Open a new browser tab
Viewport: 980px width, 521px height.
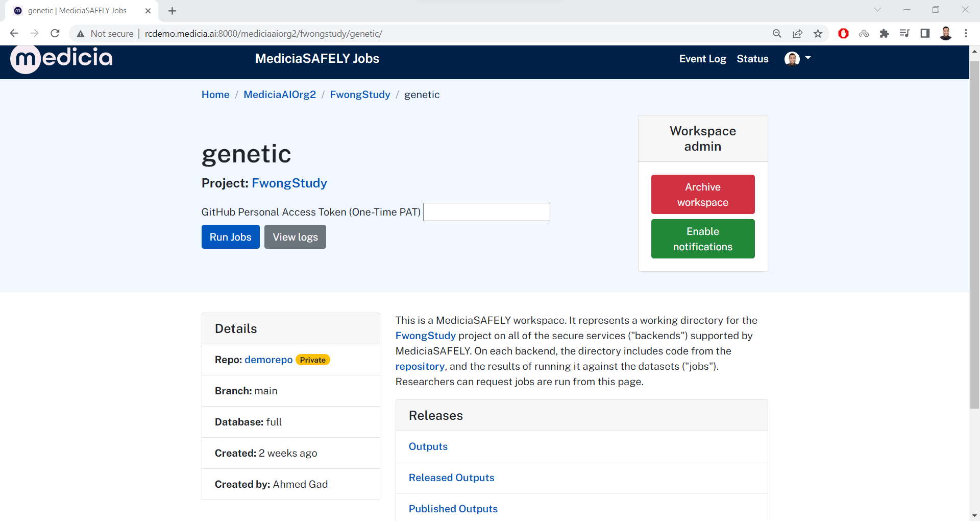tap(172, 11)
